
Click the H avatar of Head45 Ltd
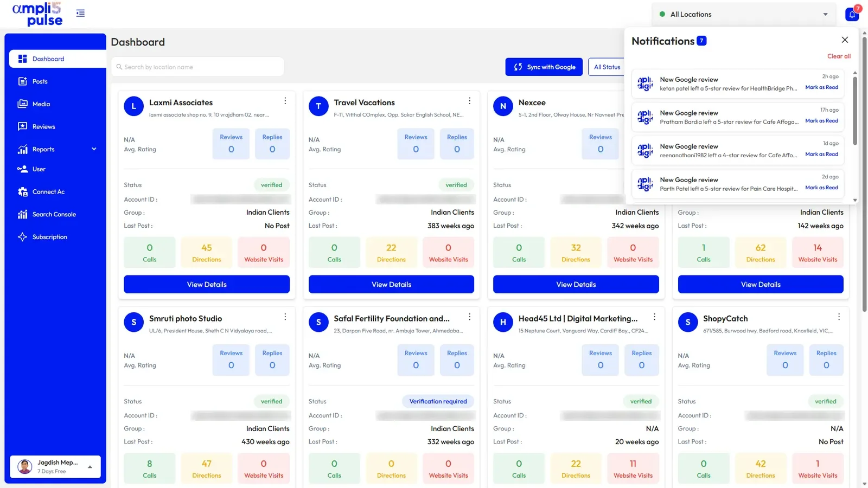503,322
